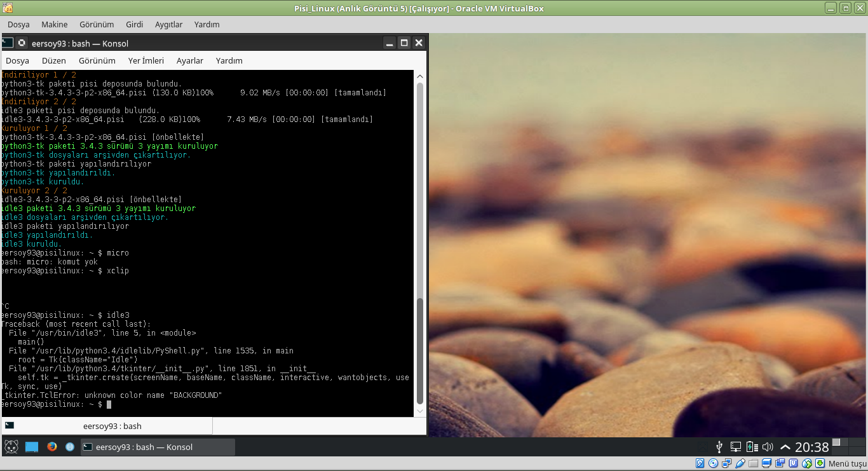Open Konsol Yardım menu
This screenshot has width=868, height=471.
pyautogui.click(x=229, y=60)
